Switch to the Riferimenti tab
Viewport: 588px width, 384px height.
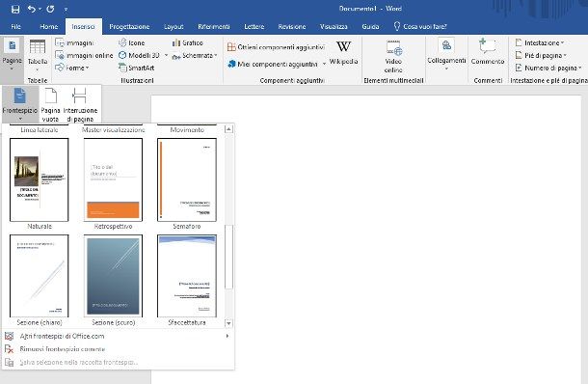[214, 27]
